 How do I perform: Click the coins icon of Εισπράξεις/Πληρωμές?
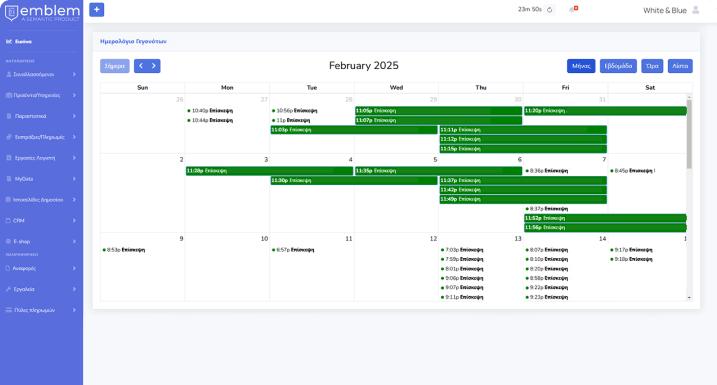tap(9, 137)
